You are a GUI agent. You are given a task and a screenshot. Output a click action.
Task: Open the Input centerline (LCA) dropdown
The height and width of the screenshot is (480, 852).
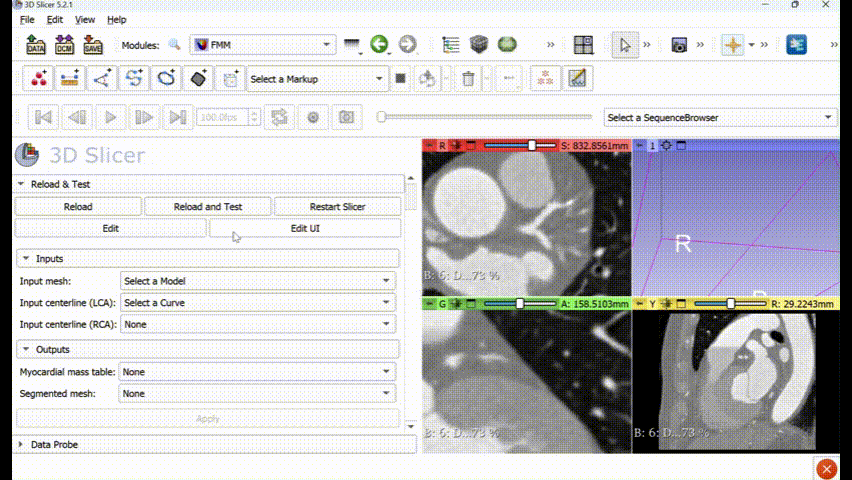(258, 303)
